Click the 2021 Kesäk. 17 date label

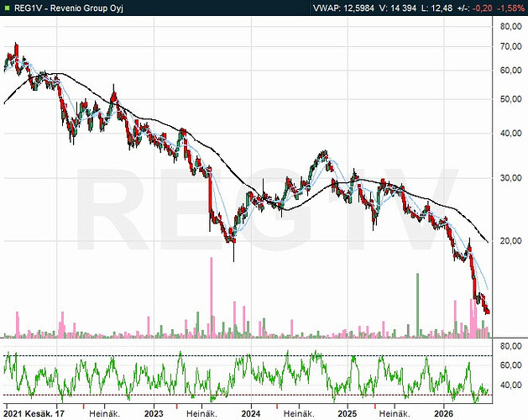[34, 413]
